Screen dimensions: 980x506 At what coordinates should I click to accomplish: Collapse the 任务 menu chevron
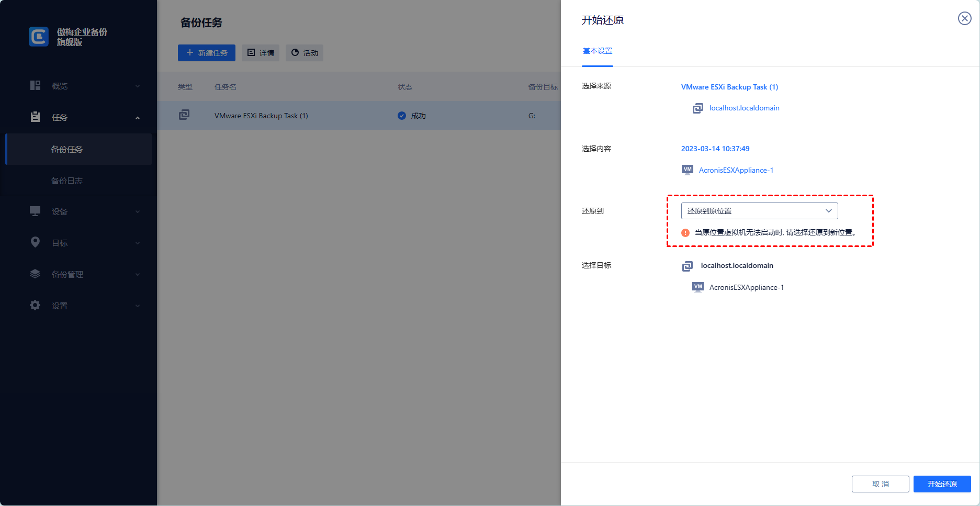pyautogui.click(x=138, y=118)
